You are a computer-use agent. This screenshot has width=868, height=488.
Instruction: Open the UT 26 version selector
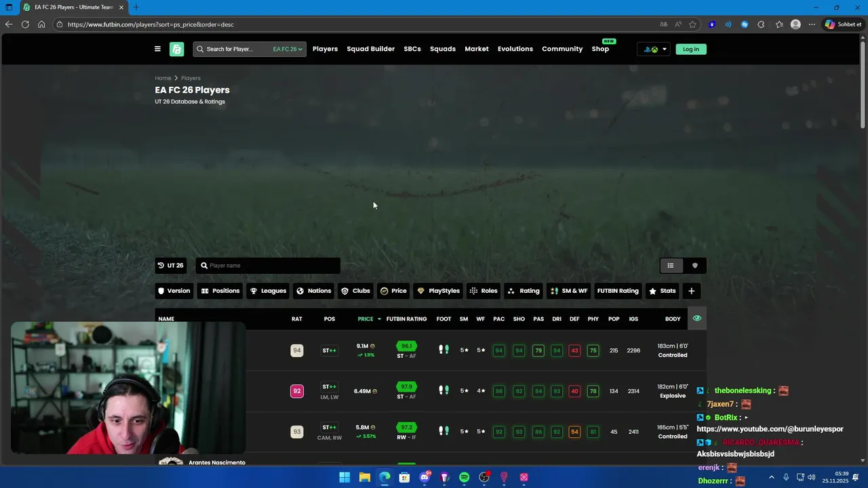[170, 266]
